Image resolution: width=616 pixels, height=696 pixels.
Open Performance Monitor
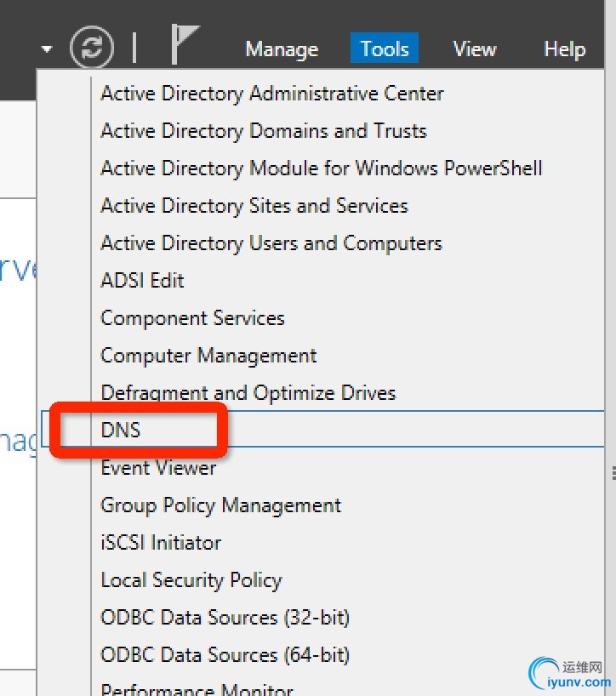pyautogui.click(x=197, y=689)
